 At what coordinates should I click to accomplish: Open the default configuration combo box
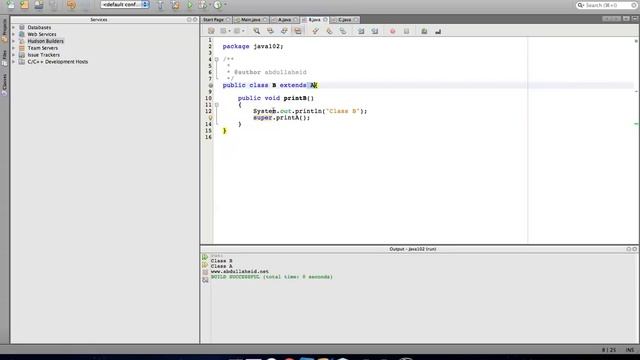125,4
